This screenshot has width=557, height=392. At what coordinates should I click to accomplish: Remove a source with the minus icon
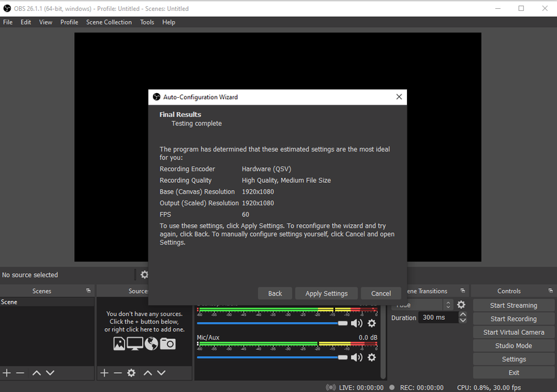pos(118,372)
